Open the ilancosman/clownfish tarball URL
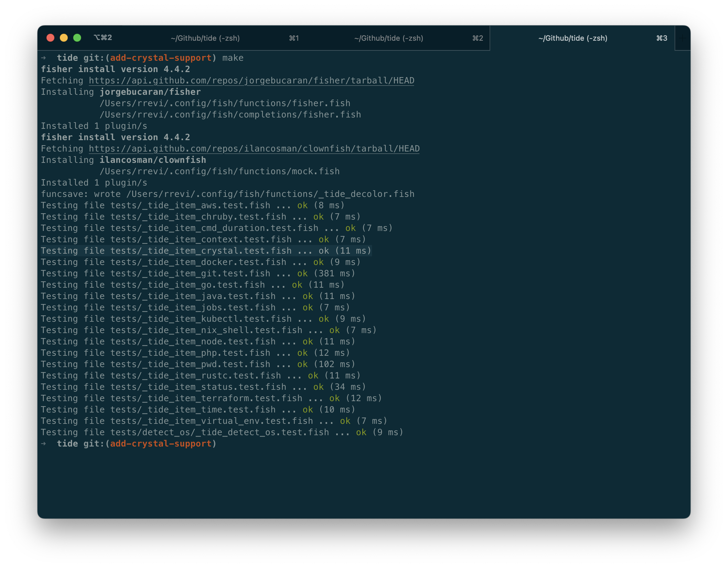The height and width of the screenshot is (568, 728). (x=254, y=149)
